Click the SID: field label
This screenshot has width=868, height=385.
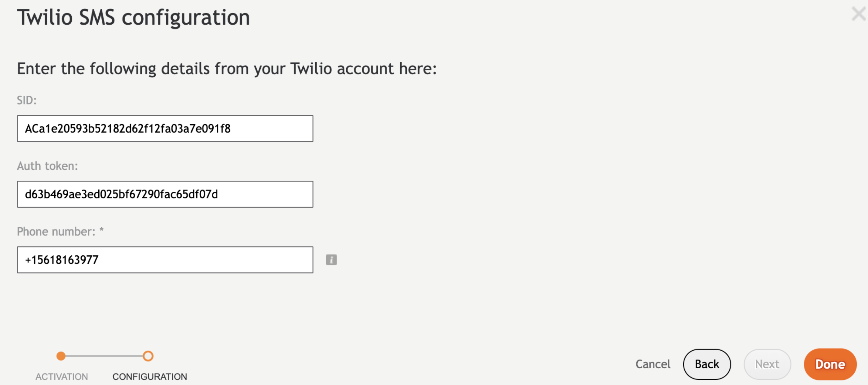click(x=27, y=100)
